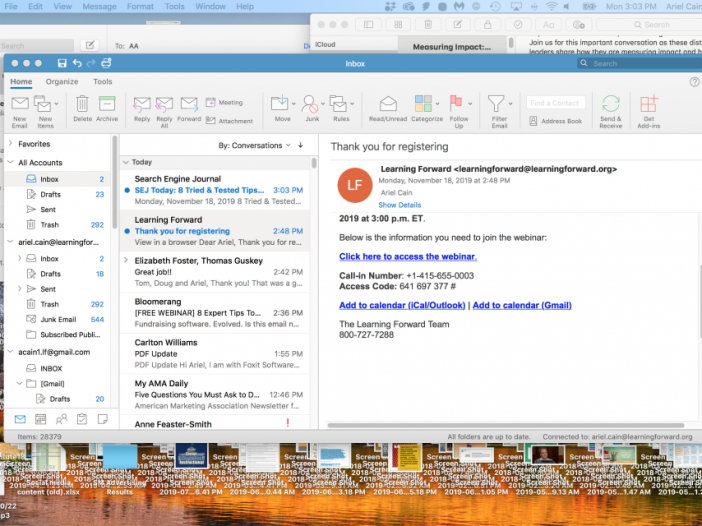Click the Print icon in title bar
This screenshot has width=702, height=526.
click(106, 63)
